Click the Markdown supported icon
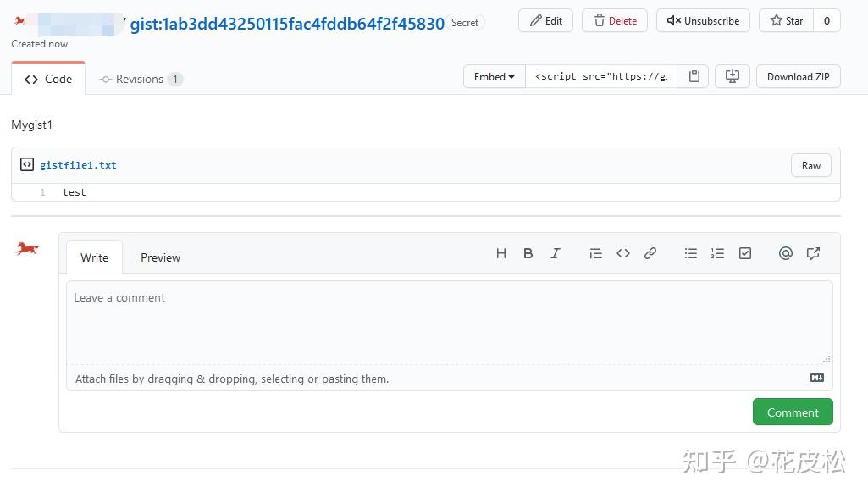Viewport: 868px width, 498px height. coord(817,378)
